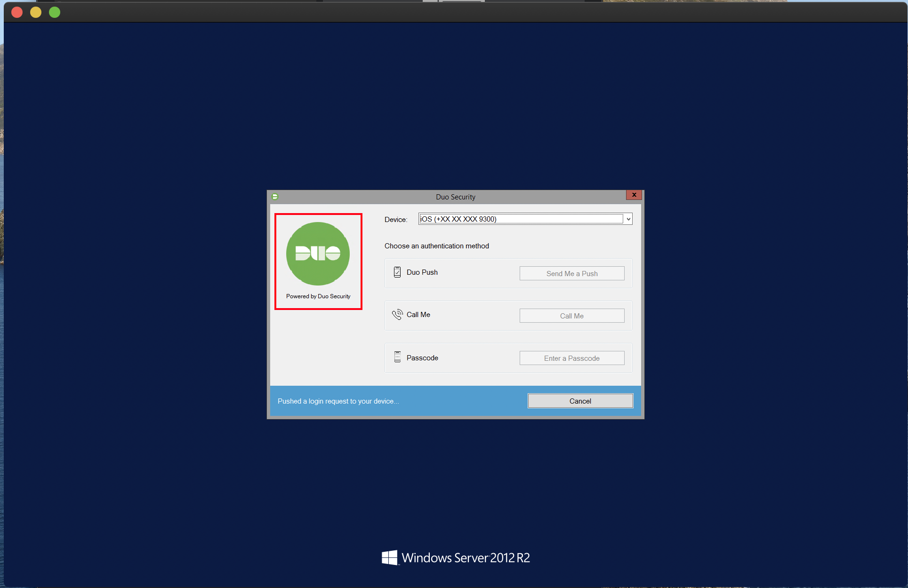Click the green macOS zoom button
The width and height of the screenshot is (908, 588).
point(55,12)
